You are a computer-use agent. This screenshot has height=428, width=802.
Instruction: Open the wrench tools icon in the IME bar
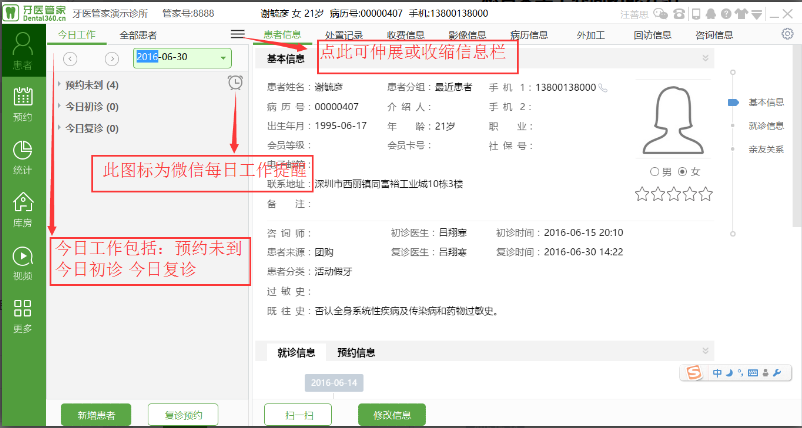777,373
